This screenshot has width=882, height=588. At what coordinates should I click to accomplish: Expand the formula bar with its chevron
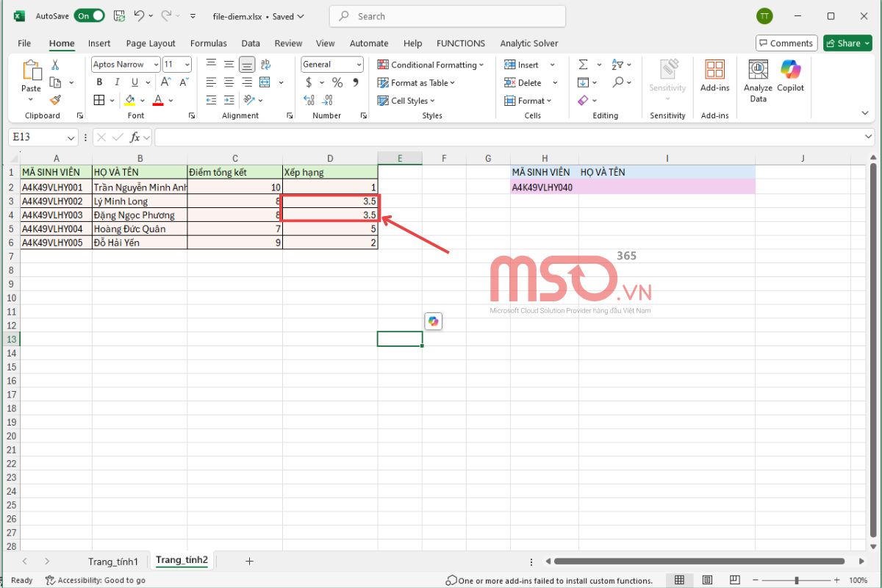(868, 137)
